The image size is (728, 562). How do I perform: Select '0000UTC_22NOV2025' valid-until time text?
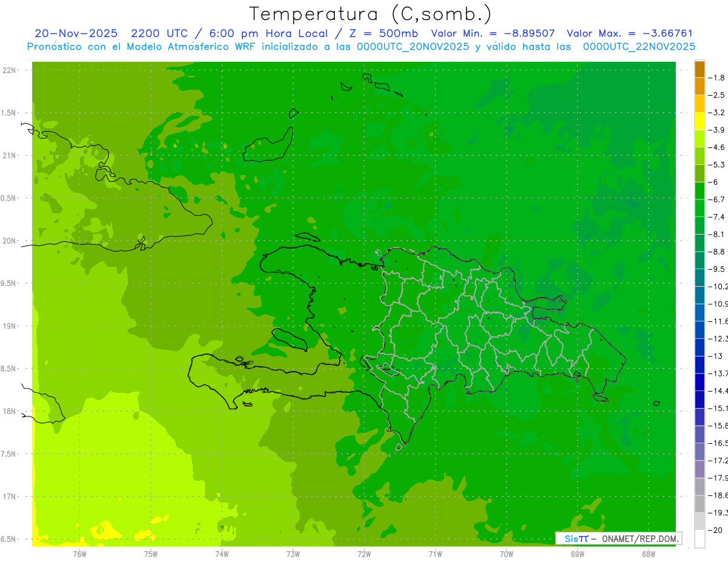click(639, 46)
